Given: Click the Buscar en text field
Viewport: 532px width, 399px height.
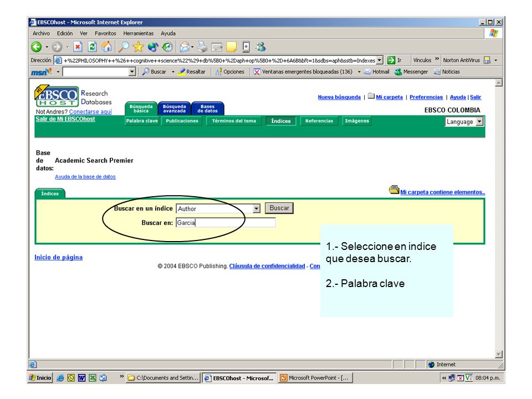Looking at the screenshot, I should [226, 223].
